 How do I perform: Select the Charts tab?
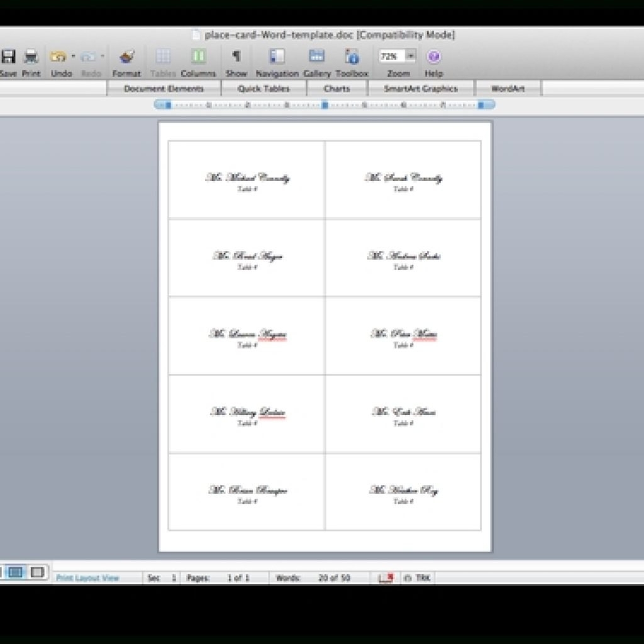click(x=337, y=89)
